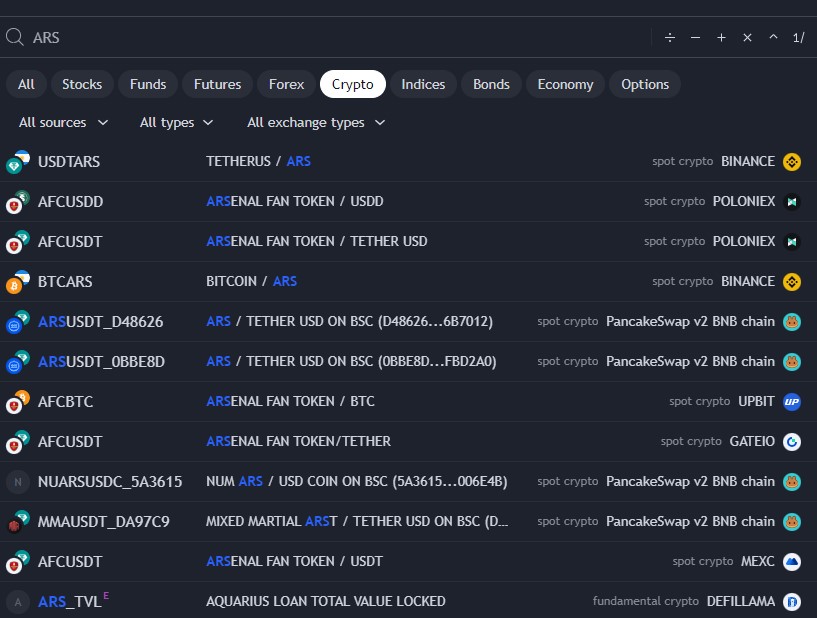This screenshot has width=817, height=618.
Task: Switch to the Stocks tab
Action: (82, 84)
